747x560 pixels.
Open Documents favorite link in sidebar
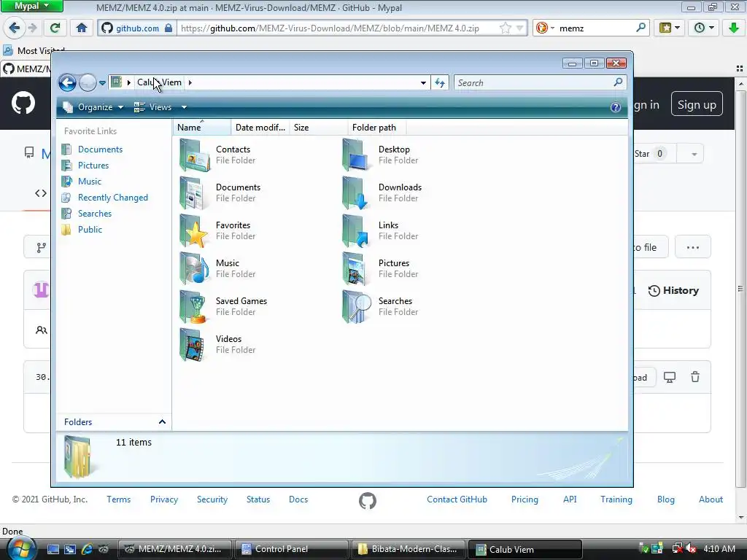(x=100, y=149)
